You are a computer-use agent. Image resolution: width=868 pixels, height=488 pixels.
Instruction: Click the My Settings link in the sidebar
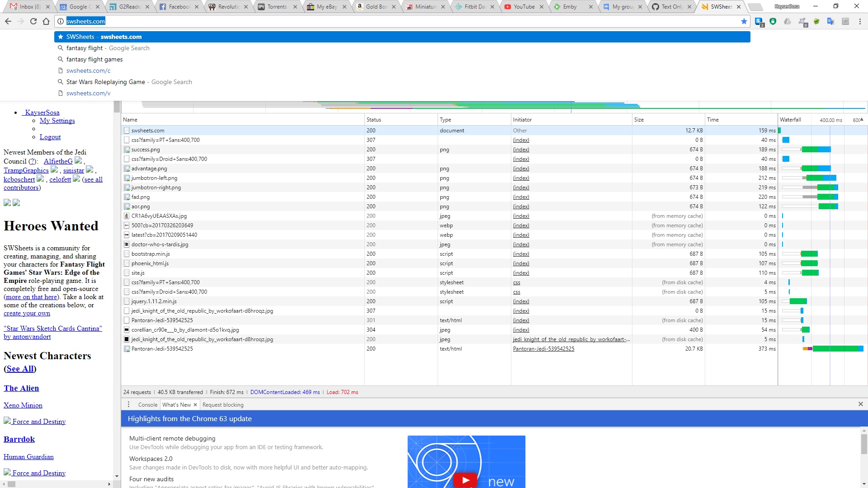click(x=57, y=121)
